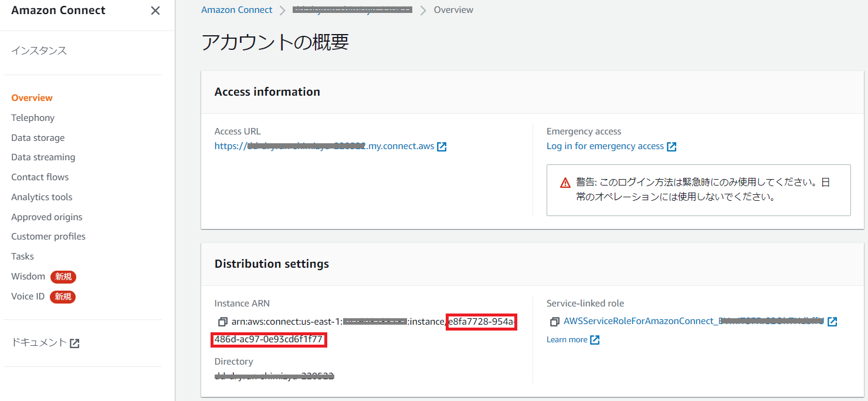Screen dimensions: 868x401
Task: Click the Service-linked role label
Action: 585,304
